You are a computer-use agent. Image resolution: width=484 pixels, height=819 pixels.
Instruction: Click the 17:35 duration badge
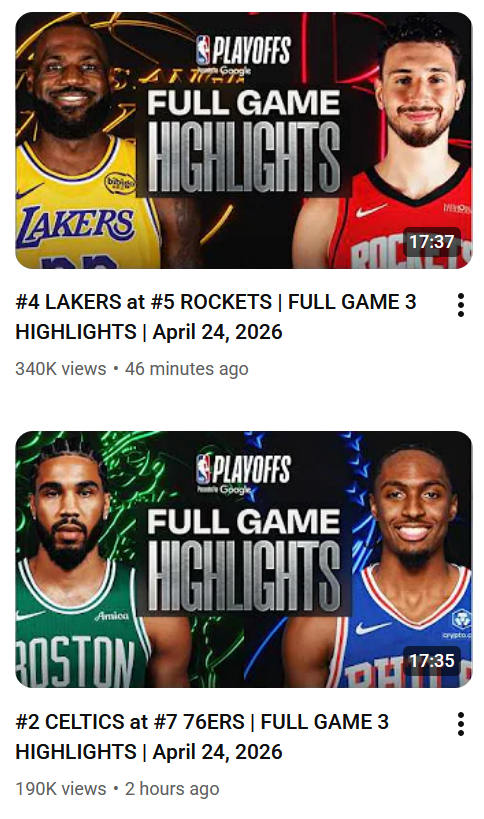432,660
